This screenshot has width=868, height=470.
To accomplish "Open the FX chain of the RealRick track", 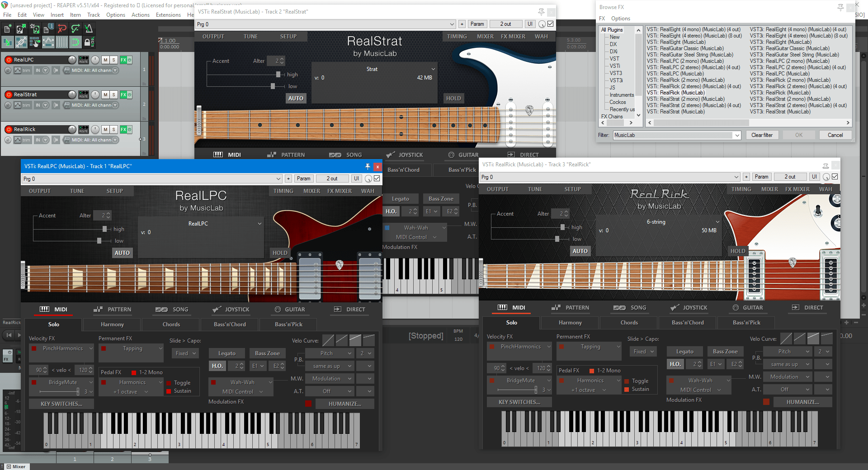I will coord(123,129).
